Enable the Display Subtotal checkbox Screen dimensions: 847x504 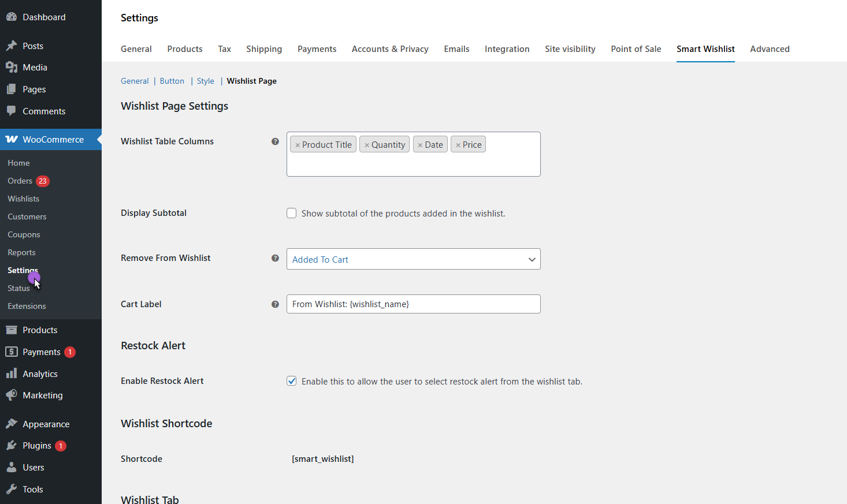[292, 214]
